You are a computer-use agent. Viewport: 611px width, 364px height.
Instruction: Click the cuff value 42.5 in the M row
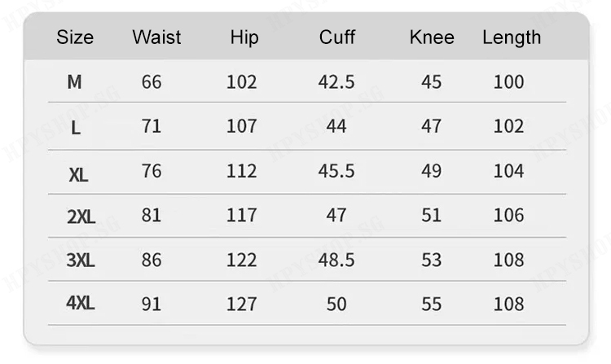pyautogui.click(x=336, y=82)
